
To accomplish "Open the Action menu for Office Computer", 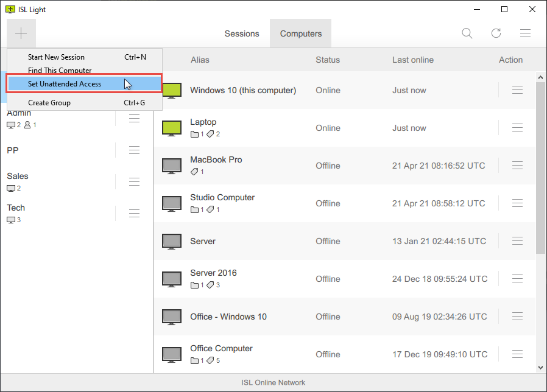I will click(x=517, y=354).
